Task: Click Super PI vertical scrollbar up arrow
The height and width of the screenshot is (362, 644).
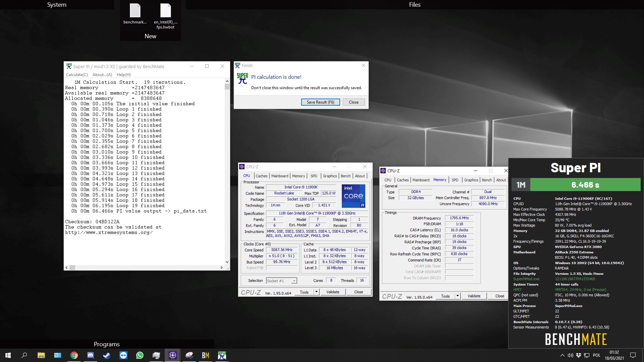Action: (x=227, y=81)
